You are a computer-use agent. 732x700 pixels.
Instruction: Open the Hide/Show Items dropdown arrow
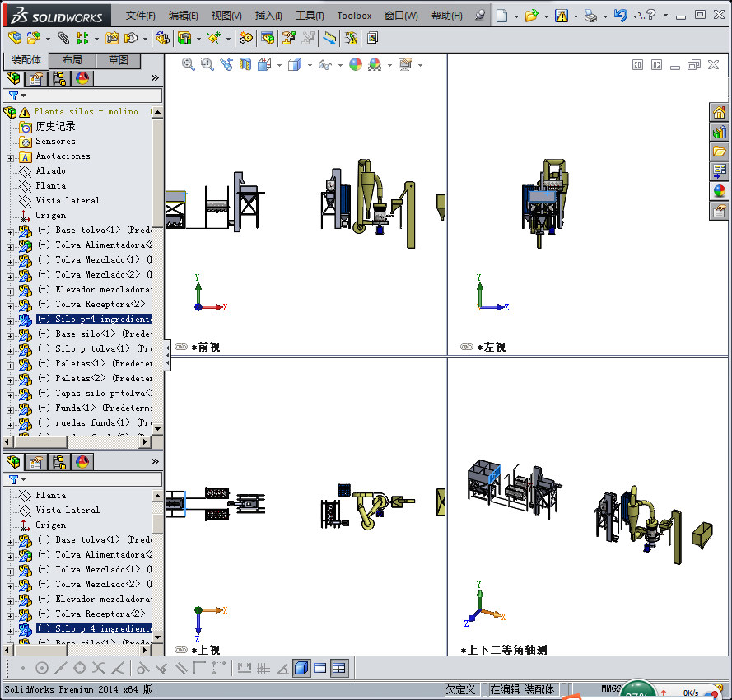click(x=340, y=65)
